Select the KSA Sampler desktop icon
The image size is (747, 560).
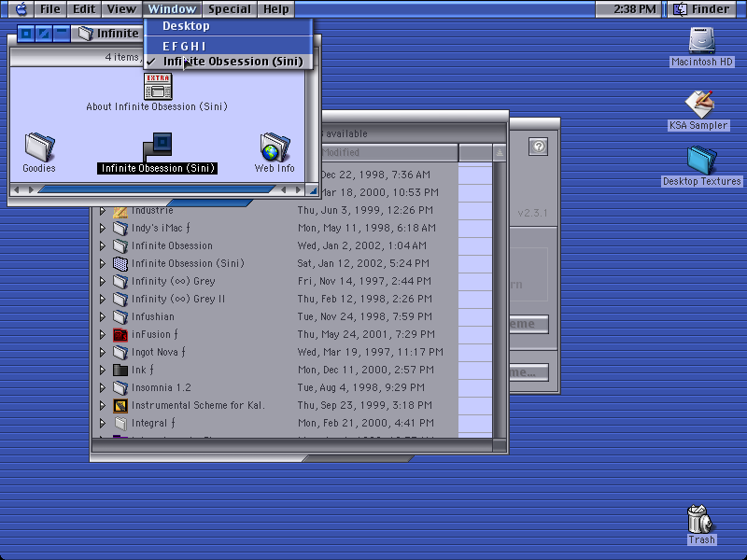pyautogui.click(x=698, y=104)
